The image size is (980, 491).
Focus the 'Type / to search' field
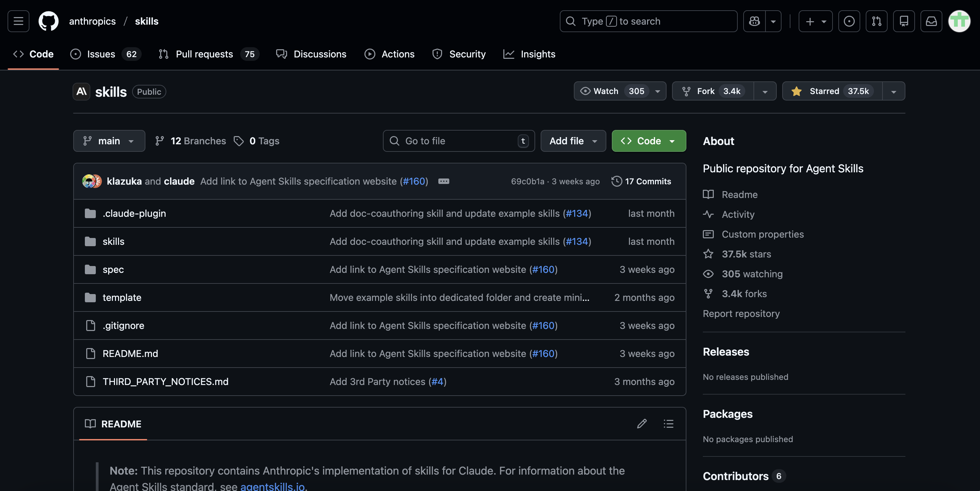click(648, 21)
